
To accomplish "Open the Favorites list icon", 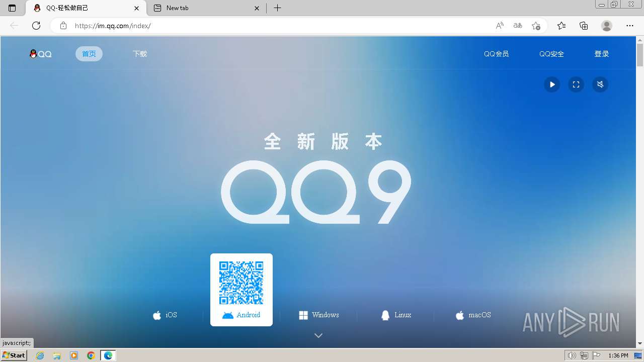I will pos(561,26).
